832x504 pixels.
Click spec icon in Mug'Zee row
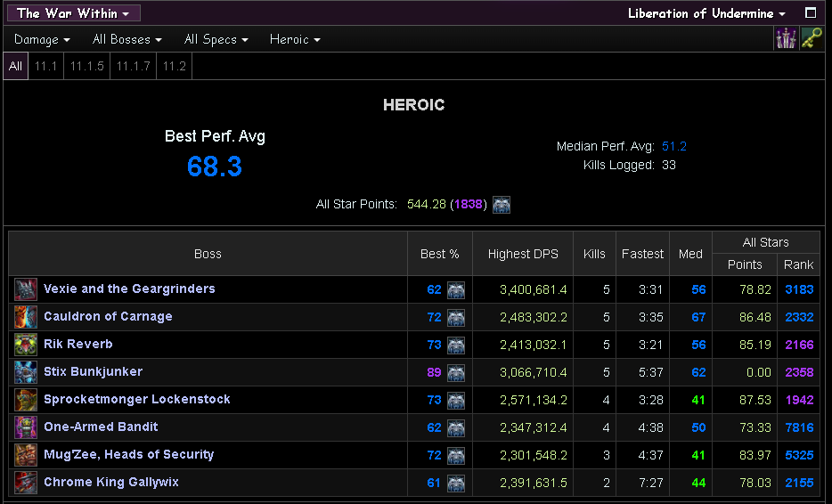point(456,455)
